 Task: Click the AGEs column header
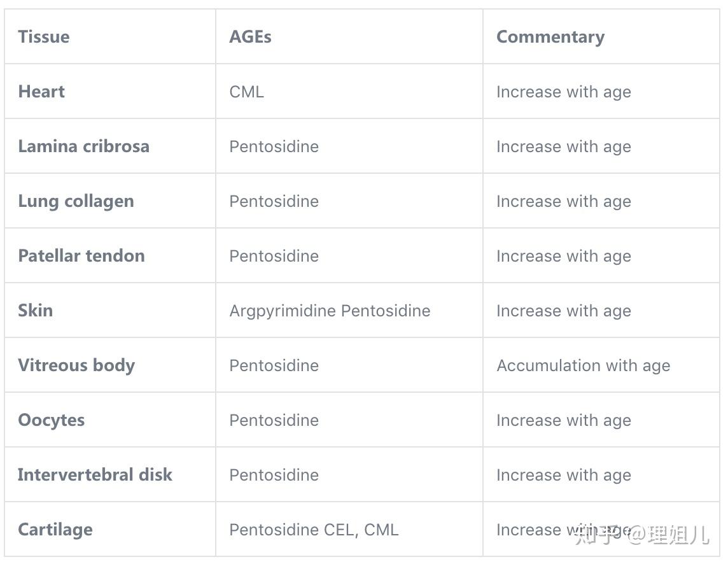coord(250,37)
